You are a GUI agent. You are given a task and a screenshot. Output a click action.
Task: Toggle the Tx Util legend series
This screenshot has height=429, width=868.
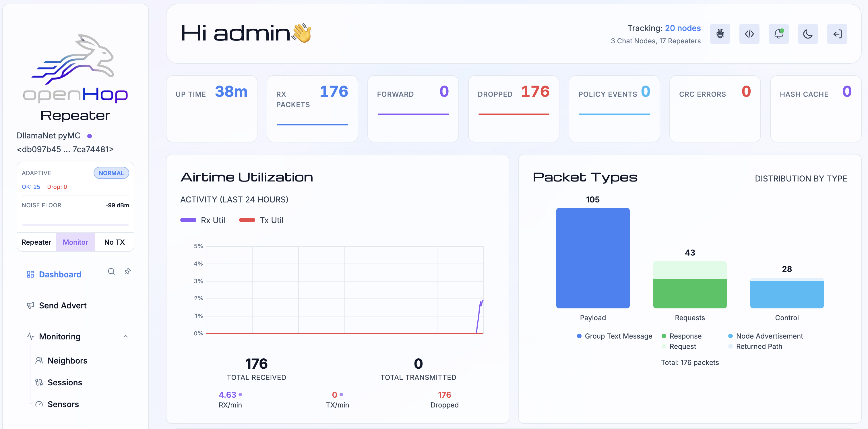(x=261, y=220)
